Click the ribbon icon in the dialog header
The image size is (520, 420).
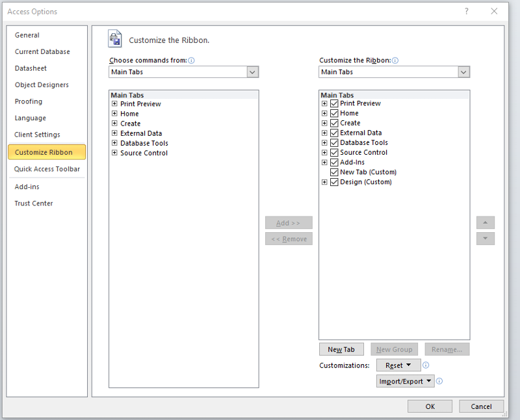pos(115,38)
